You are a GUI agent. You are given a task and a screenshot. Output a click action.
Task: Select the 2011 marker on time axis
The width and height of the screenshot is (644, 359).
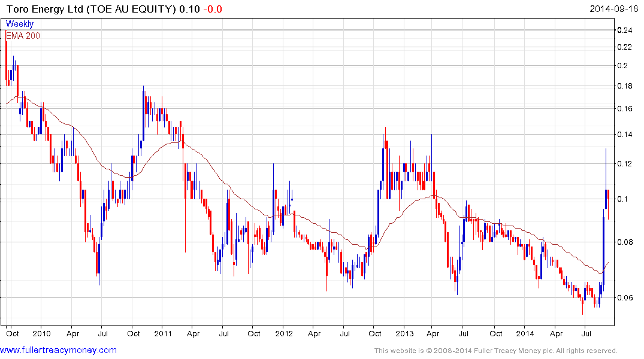pos(162,333)
